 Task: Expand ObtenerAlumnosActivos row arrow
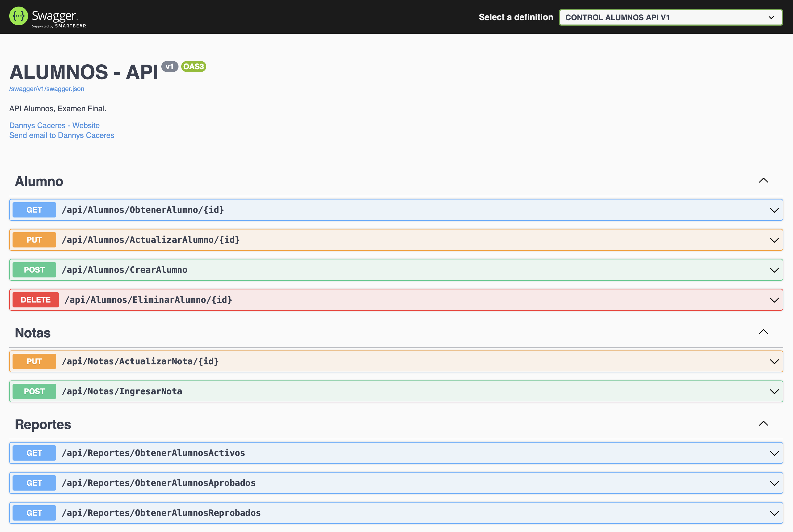coord(774,454)
